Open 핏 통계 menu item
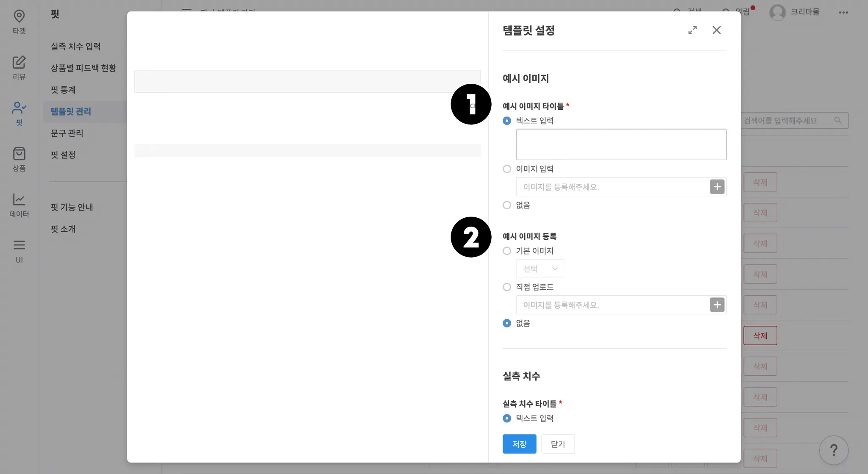 (63, 90)
